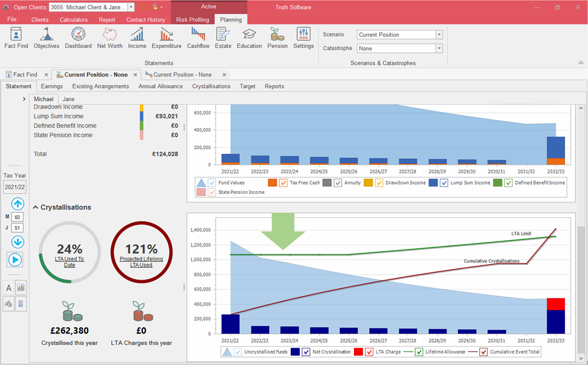Screen dimensions: 588x365
Task: Close the pension Current Position - None tab
Action: point(135,74)
